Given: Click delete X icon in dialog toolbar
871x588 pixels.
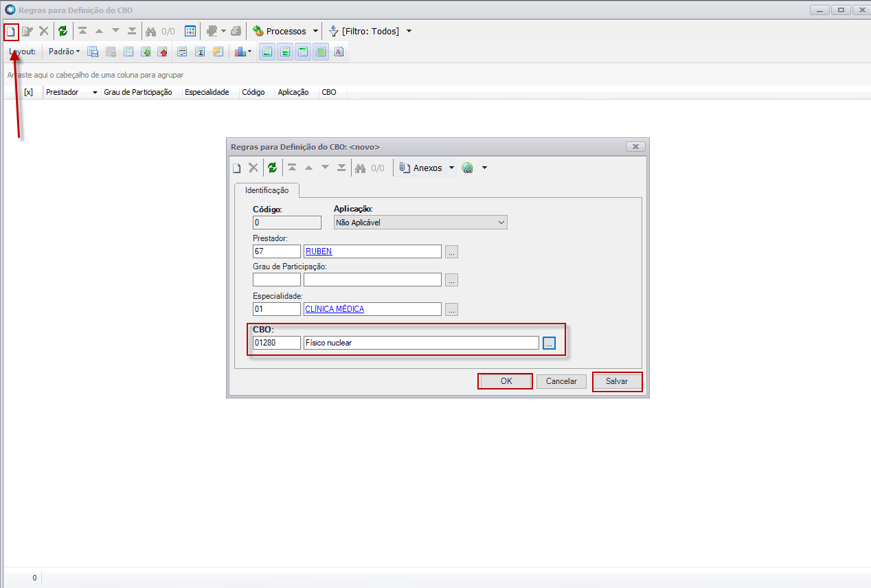Looking at the screenshot, I should coord(253,168).
